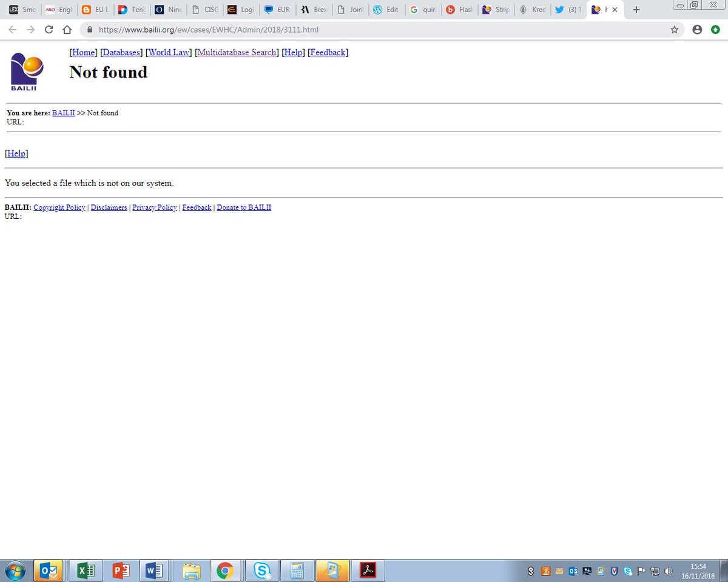This screenshot has width=728, height=582.
Task: Click 'You selected a file which is not on our system.'
Action: [x=89, y=182]
